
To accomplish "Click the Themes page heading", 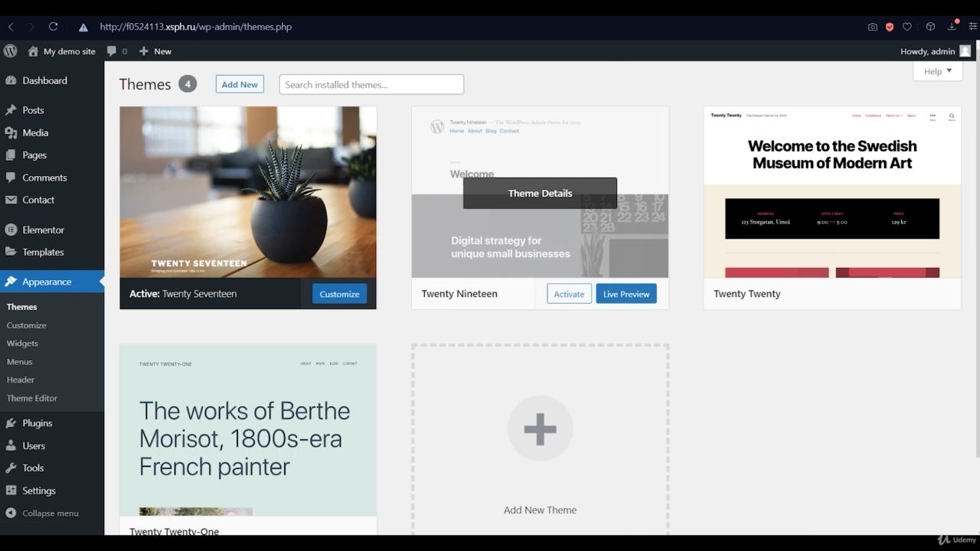I will pos(145,84).
